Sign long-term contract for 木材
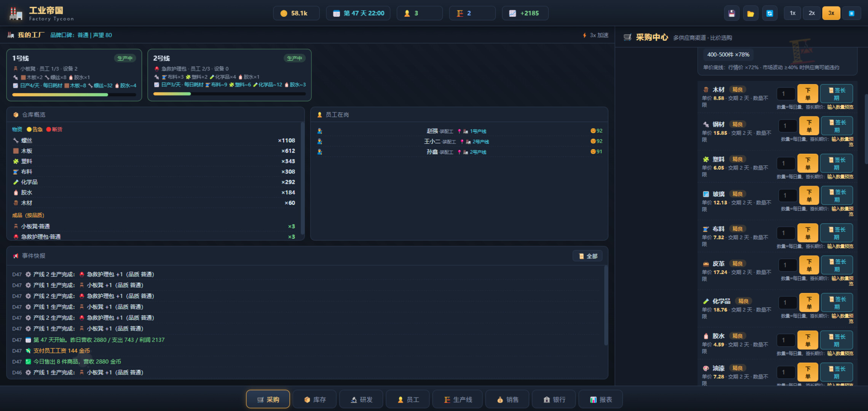This screenshot has width=868, height=411. 836,94
